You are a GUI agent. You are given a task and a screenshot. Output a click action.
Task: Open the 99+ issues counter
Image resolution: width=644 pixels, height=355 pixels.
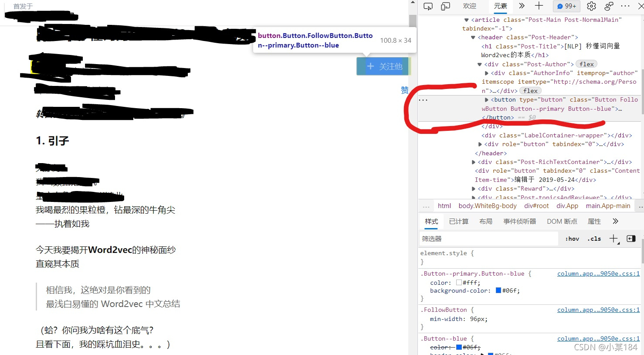566,6
